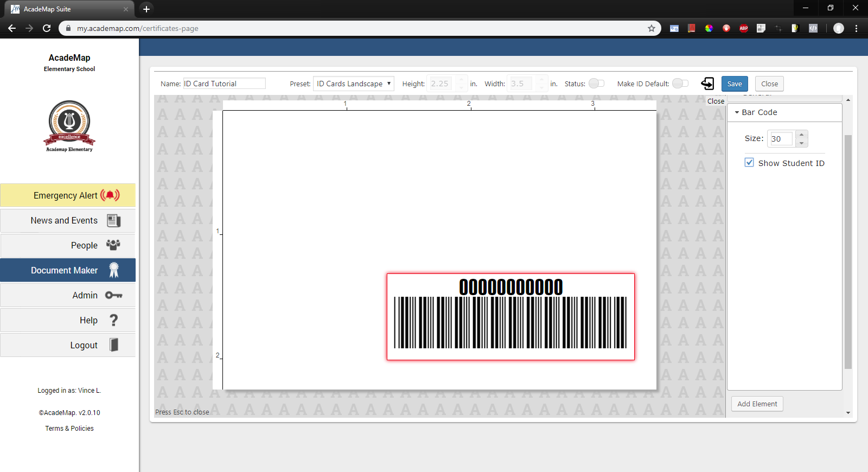Open the lightbulb extension icon

795,28
